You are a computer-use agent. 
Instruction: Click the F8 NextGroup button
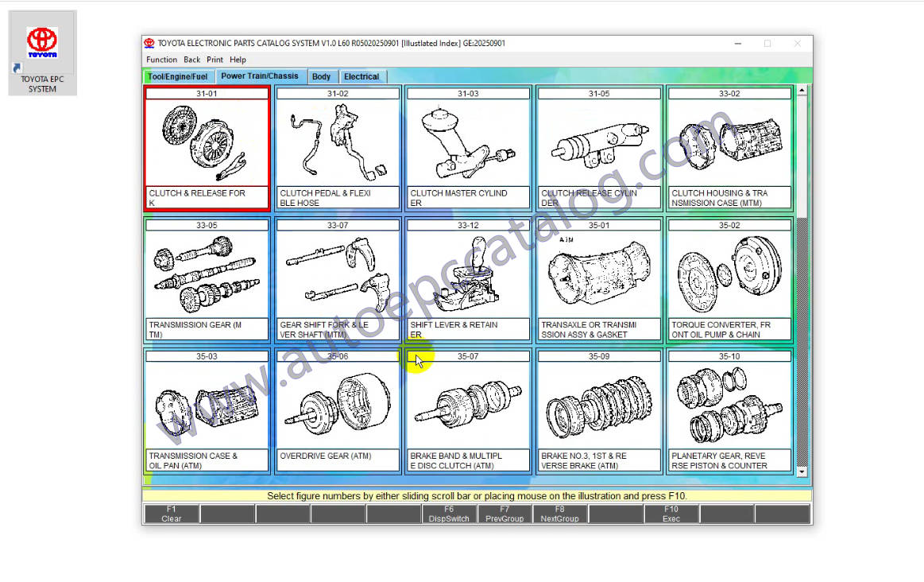(x=559, y=514)
